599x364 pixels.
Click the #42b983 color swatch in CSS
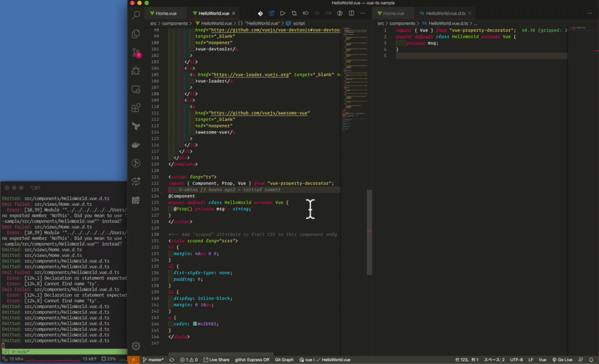click(x=195, y=324)
